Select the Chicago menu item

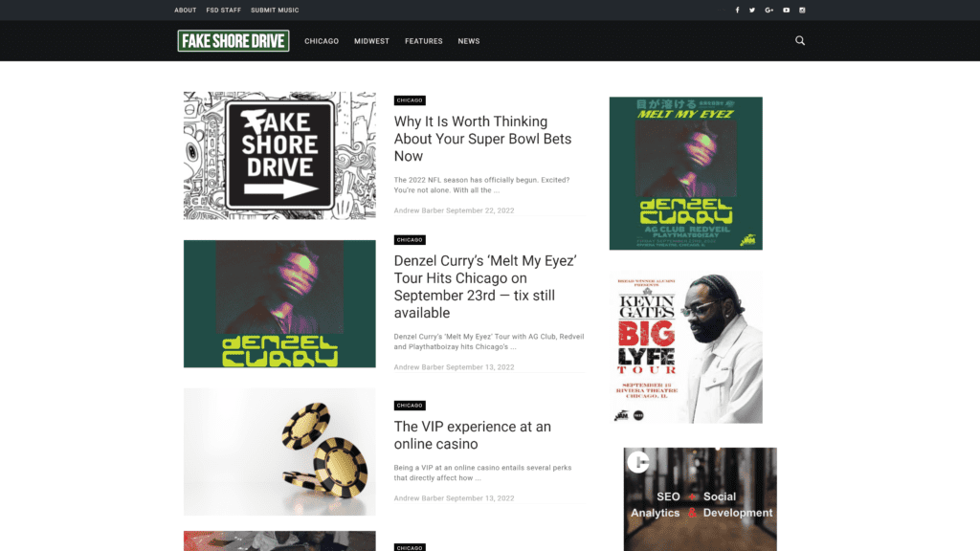pyautogui.click(x=322, y=41)
